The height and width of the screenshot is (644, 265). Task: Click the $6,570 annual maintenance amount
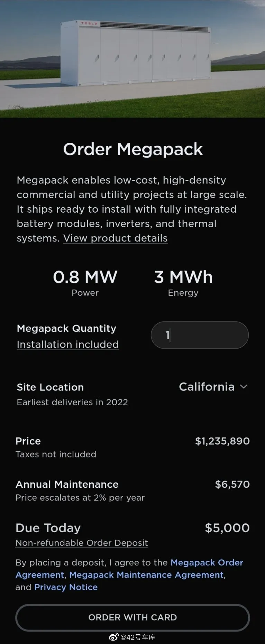[232, 484]
